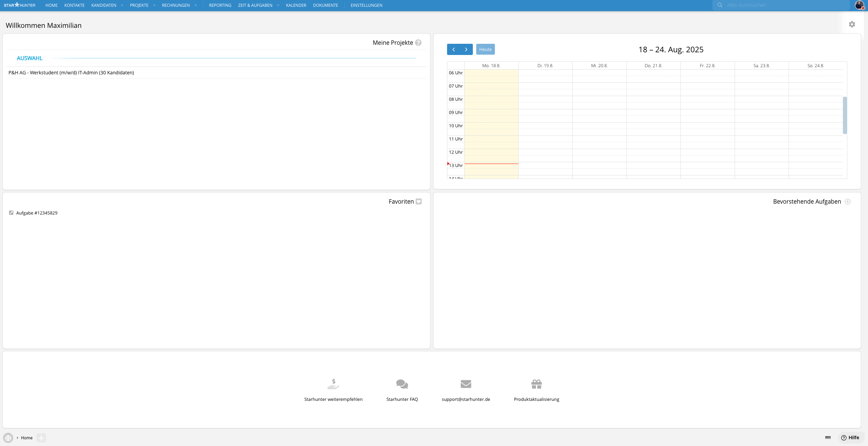868x446 pixels.
Task: Go to next calendar week
Action: coord(466,50)
